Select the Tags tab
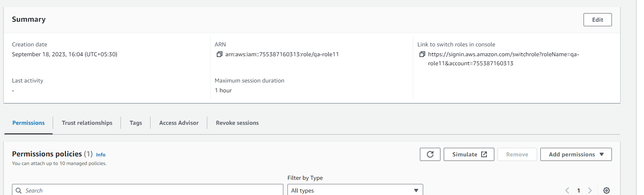 pyautogui.click(x=136, y=123)
